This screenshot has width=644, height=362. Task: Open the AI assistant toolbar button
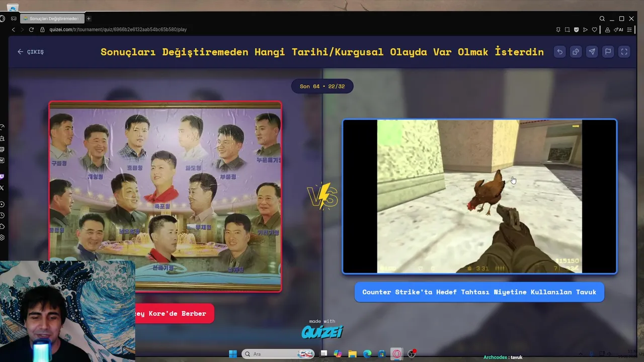(618, 30)
